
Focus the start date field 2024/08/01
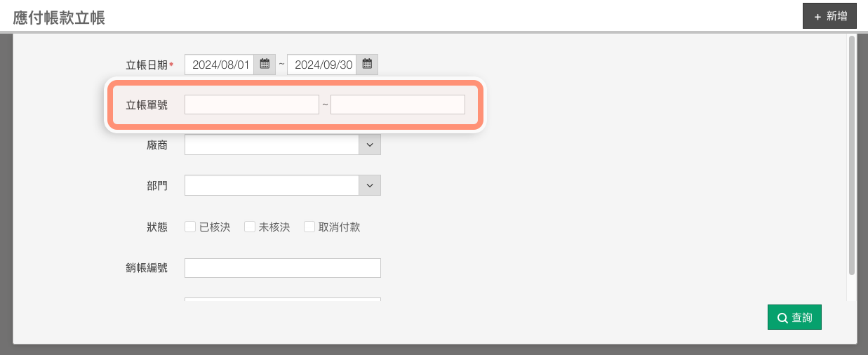point(220,65)
